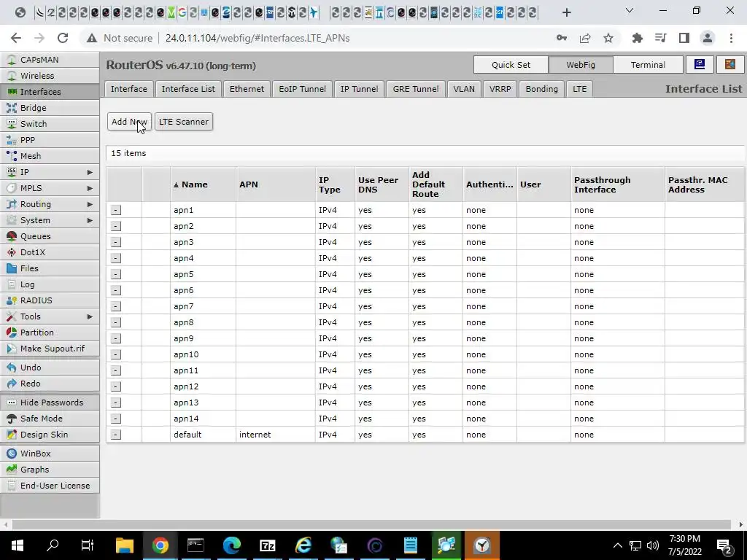
Task: Click the Add New button
Action: (x=129, y=122)
